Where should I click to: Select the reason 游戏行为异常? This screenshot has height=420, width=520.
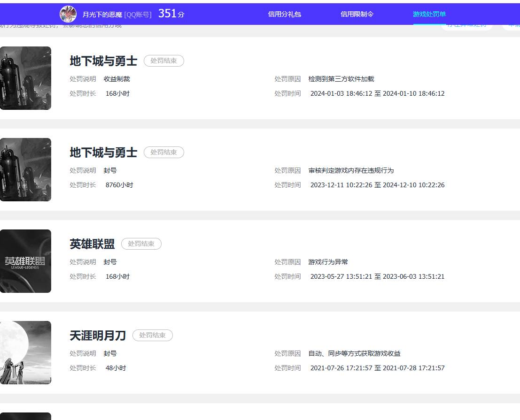pos(328,262)
